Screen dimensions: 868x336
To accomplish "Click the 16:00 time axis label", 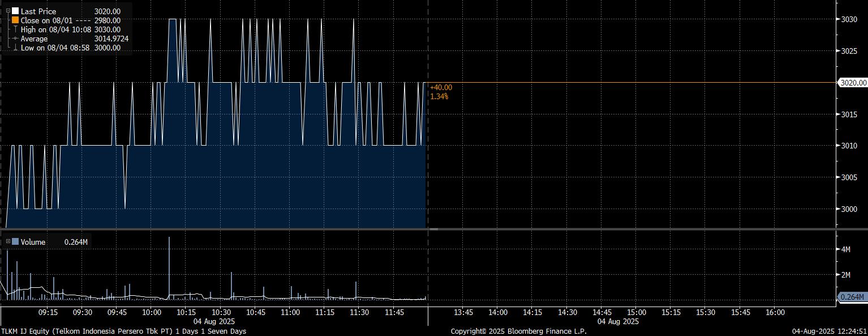I will 775,312.
